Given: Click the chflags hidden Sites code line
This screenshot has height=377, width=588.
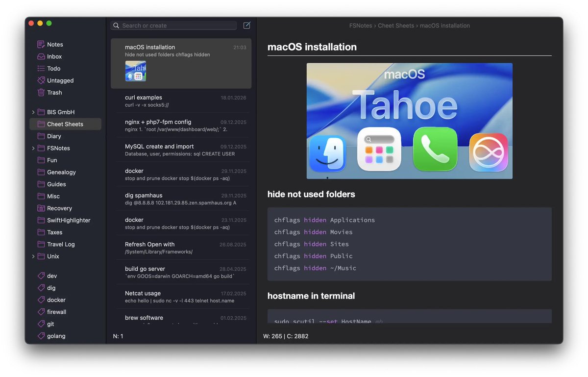Looking at the screenshot, I should click(x=312, y=244).
